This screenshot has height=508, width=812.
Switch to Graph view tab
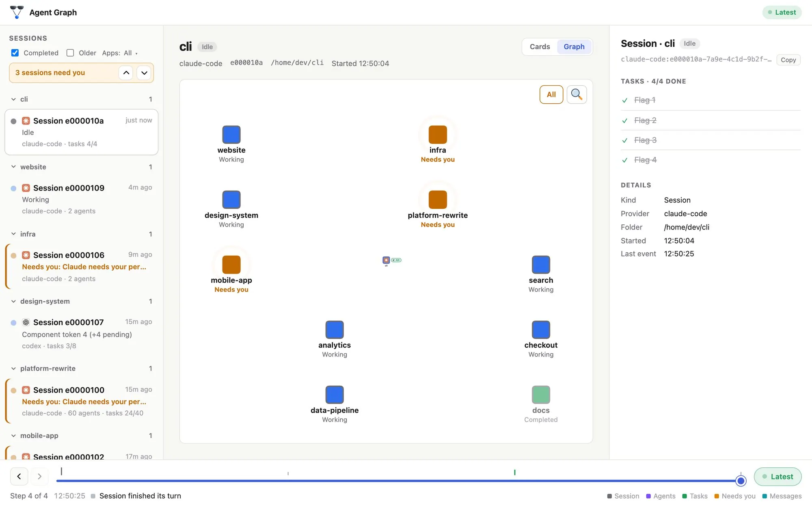tap(574, 47)
